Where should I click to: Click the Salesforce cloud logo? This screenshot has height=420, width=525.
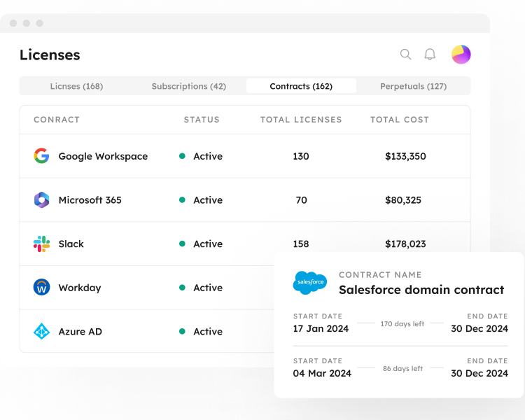(x=309, y=283)
